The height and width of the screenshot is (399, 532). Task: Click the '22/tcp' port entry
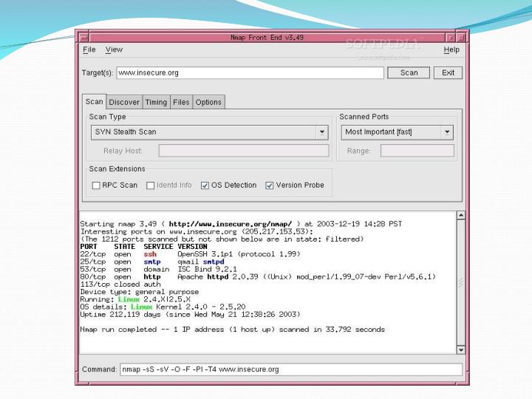click(x=93, y=254)
